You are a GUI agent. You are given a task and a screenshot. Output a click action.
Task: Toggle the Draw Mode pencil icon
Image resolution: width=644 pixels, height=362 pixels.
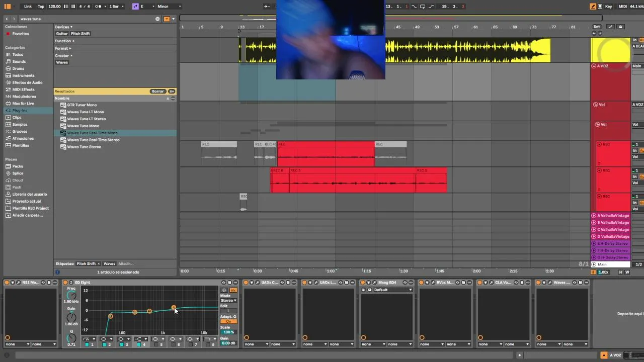[593, 6]
